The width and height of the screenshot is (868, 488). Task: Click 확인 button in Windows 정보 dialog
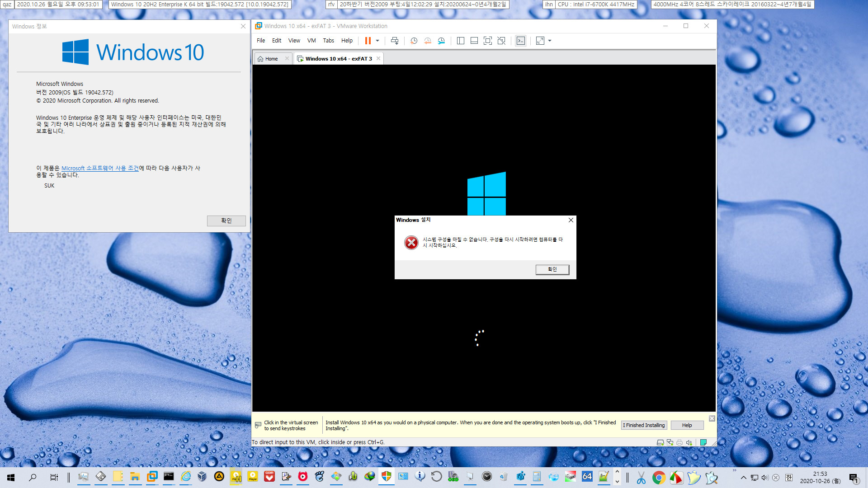tap(226, 221)
